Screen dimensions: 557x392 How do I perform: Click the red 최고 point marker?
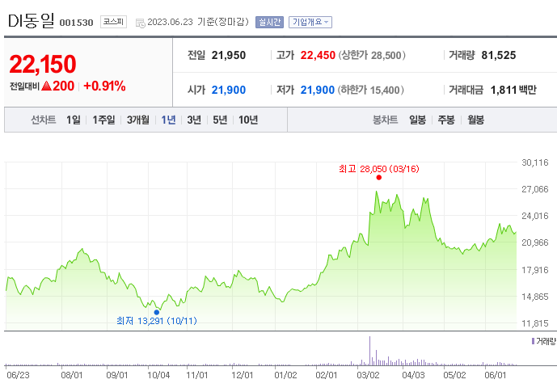pyautogui.click(x=378, y=178)
